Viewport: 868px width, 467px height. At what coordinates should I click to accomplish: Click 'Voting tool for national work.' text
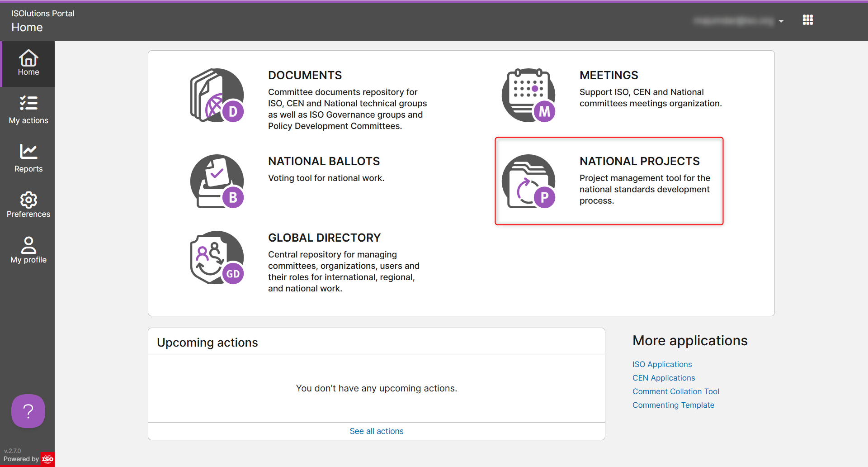click(326, 178)
